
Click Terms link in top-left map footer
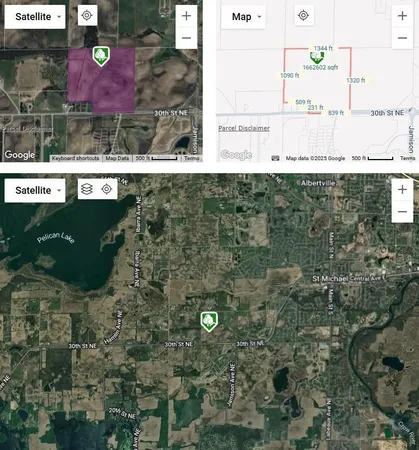coord(192,158)
